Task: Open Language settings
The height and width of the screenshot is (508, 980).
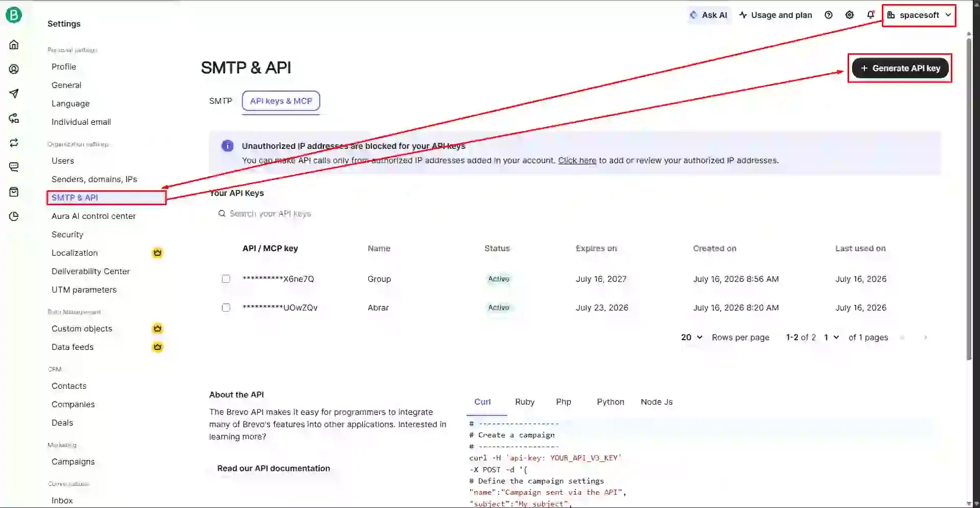Action: tap(71, 103)
